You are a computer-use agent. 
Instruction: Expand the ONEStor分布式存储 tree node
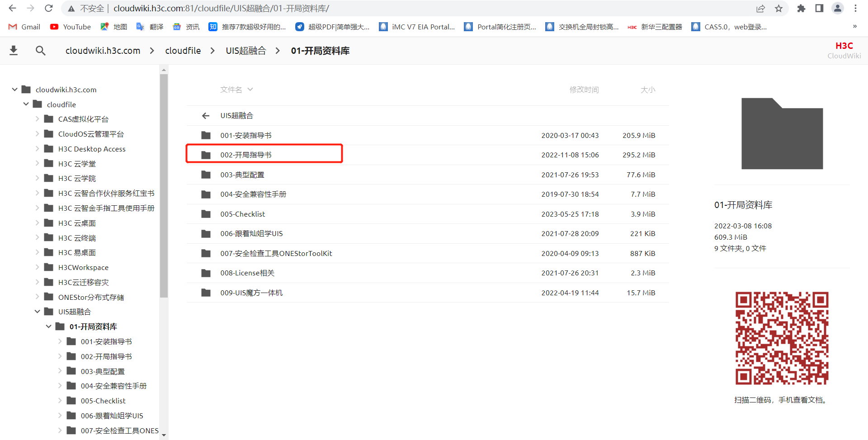[x=38, y=297]
